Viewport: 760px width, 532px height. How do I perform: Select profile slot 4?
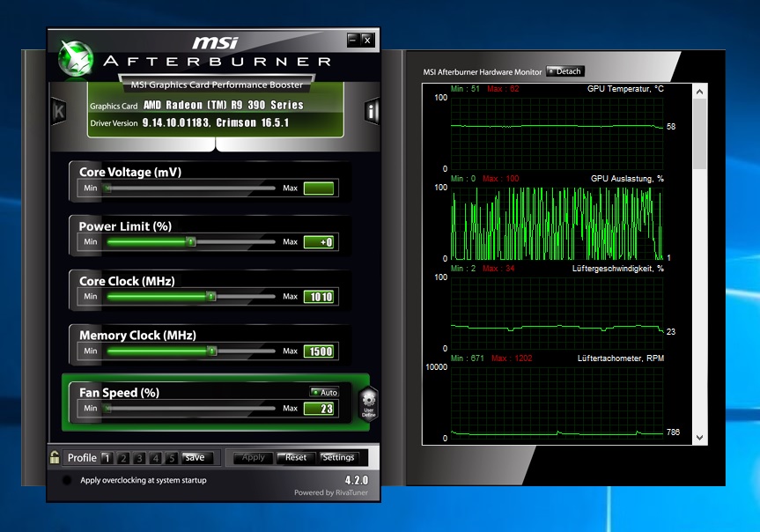(x=155, y=458)
